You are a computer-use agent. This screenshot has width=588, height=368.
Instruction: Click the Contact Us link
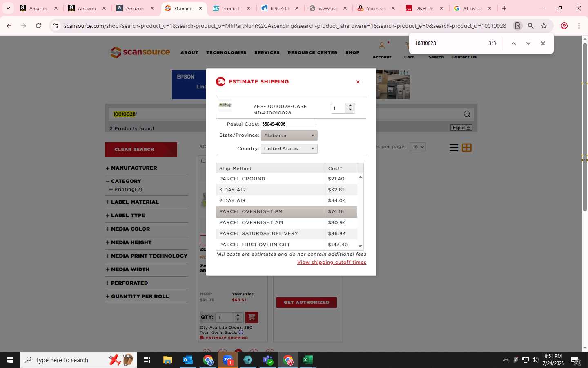click(x=464, y=57)
